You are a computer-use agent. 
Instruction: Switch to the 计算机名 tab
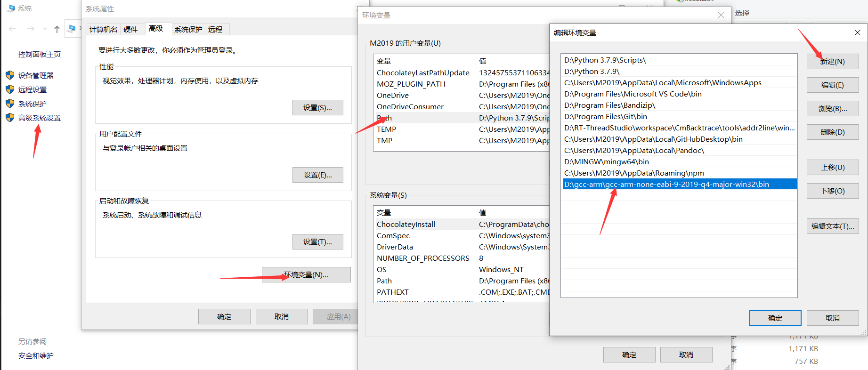[104, 29]
